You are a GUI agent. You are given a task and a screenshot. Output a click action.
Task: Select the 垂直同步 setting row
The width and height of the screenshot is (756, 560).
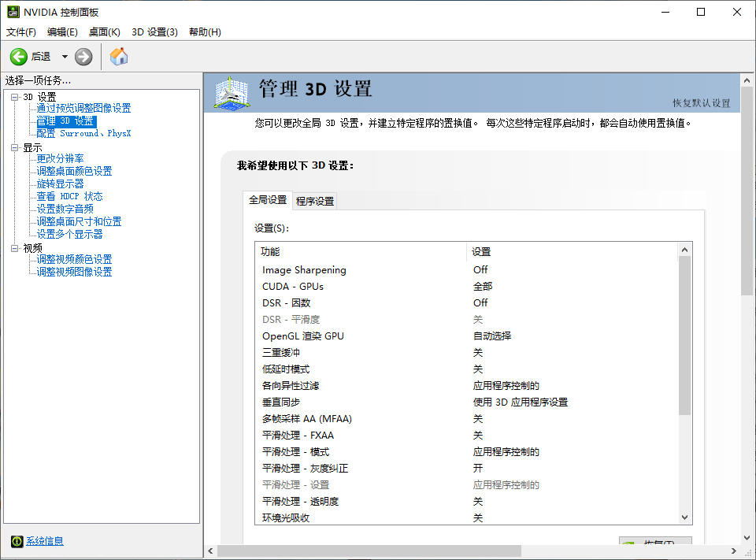pos(466,402)
